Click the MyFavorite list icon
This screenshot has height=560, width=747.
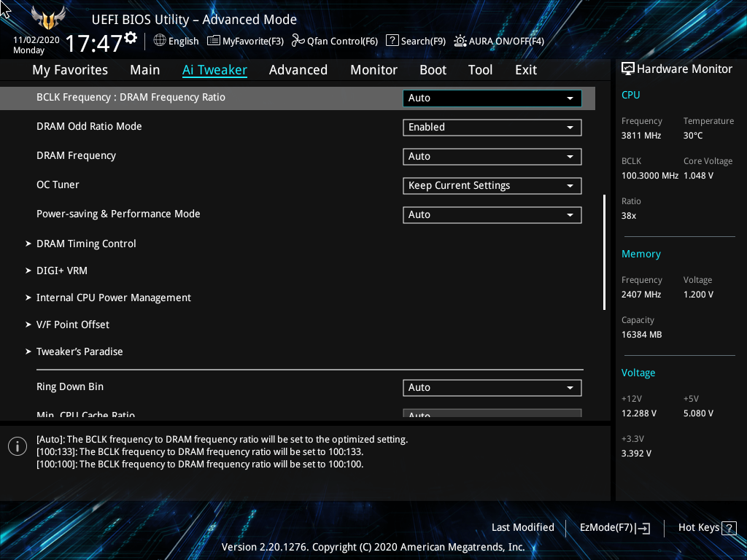click(x=214, y=41)
